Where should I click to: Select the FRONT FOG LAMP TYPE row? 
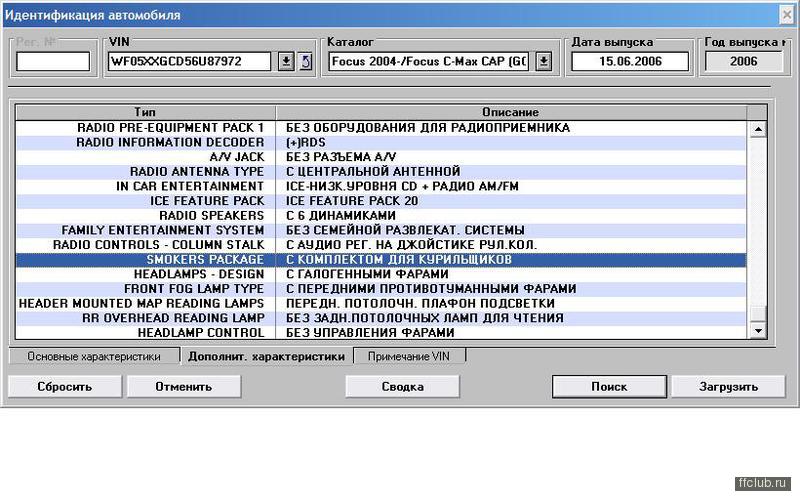(x=381, y=289)
